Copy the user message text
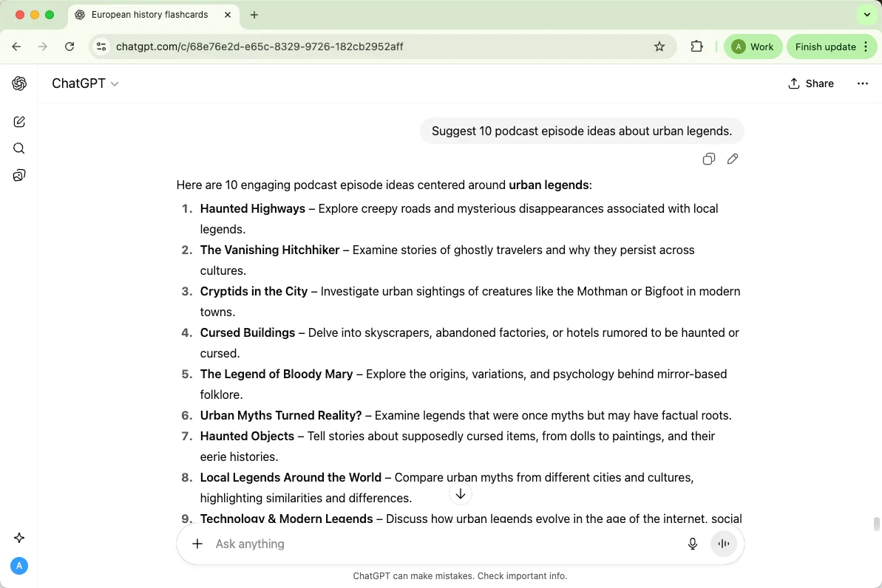Screen dimensions: 882x588 pyautogui.click(x=708, y=159)
